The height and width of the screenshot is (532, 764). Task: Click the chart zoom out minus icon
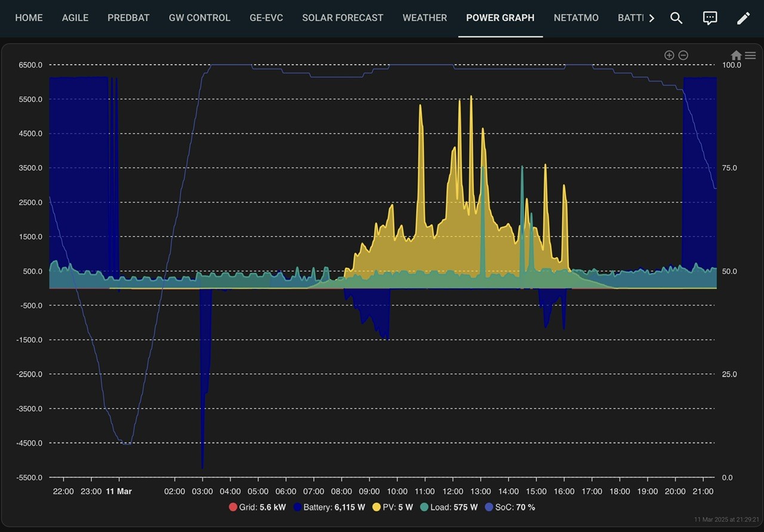coord(683,55)
